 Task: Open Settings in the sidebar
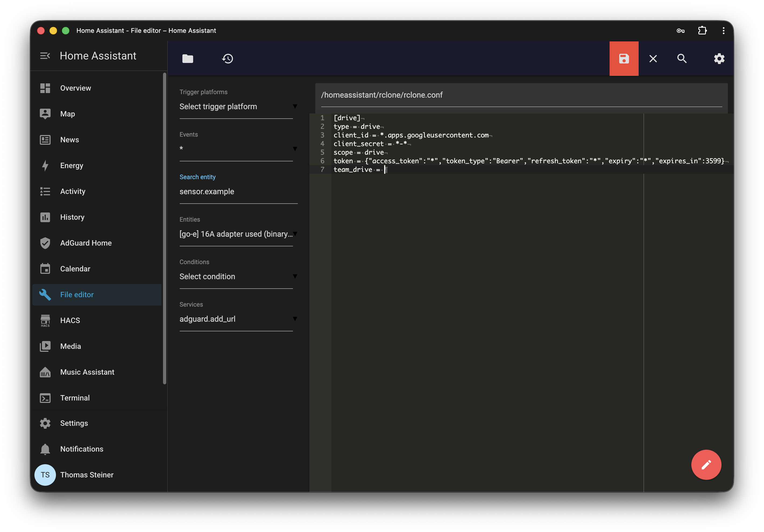(x=97, y=423)
